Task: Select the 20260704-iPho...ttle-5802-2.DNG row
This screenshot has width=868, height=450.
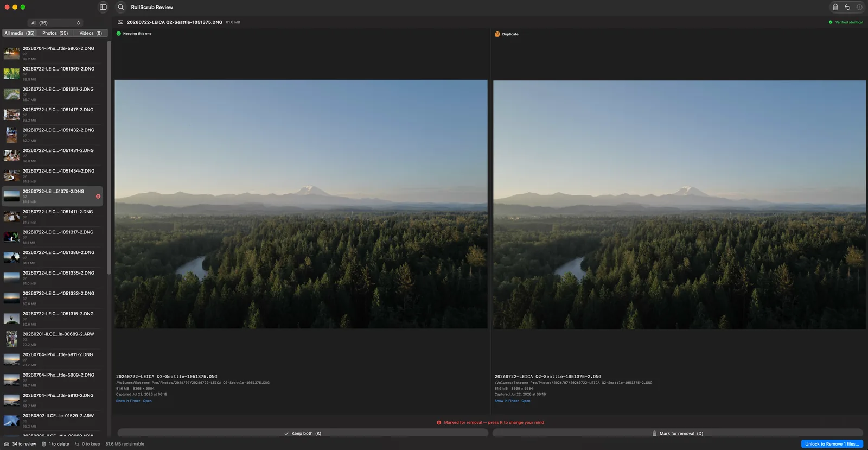Action: [52, 53]
